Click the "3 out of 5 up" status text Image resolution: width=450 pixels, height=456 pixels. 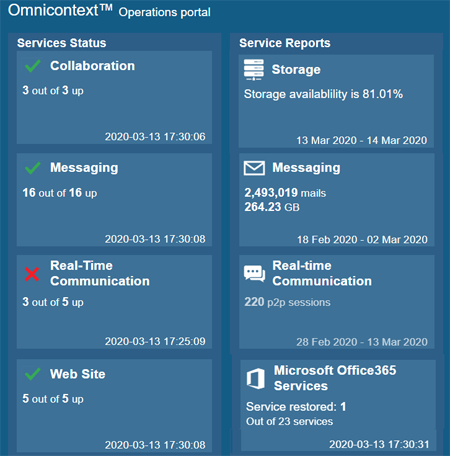(53, 302)
